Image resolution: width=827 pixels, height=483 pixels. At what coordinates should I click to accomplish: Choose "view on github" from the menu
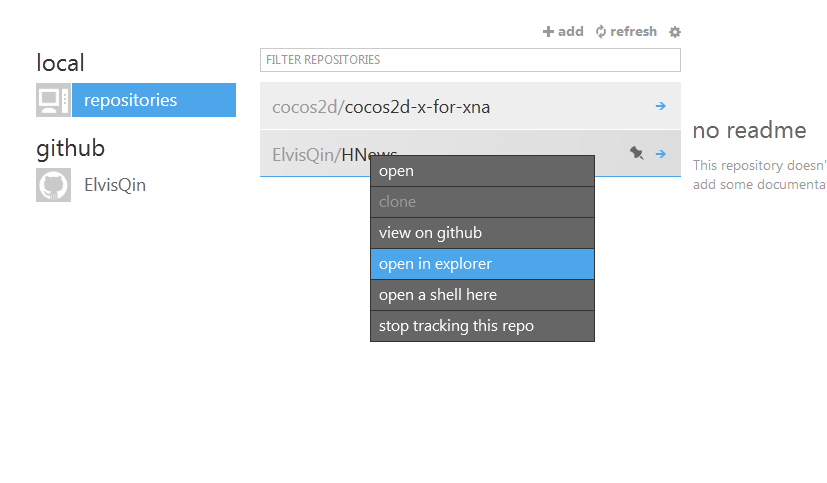[482, 233]
